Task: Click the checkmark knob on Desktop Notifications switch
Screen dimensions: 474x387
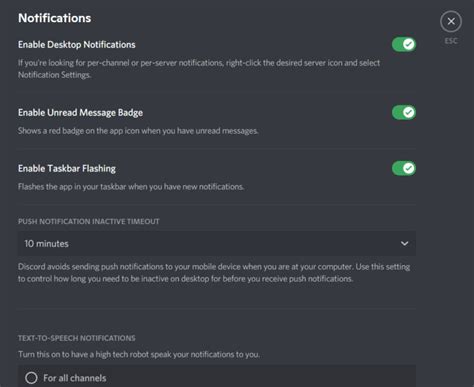Action: (409, 44)
